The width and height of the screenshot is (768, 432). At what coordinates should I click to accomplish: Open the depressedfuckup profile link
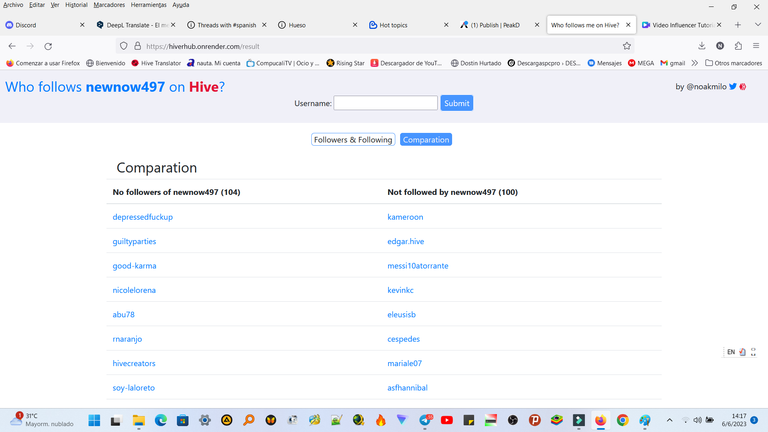143,217
